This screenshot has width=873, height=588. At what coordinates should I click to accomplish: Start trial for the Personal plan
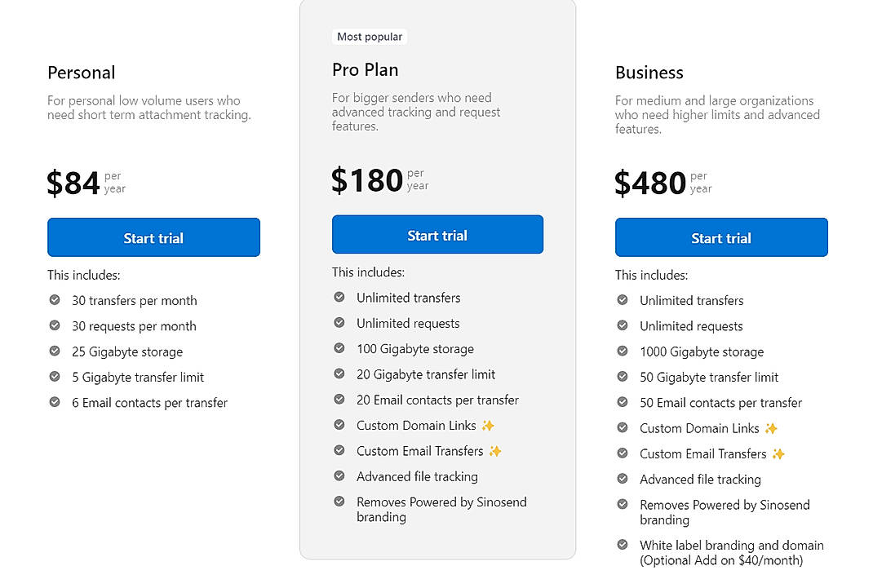(x=153, y=237)
